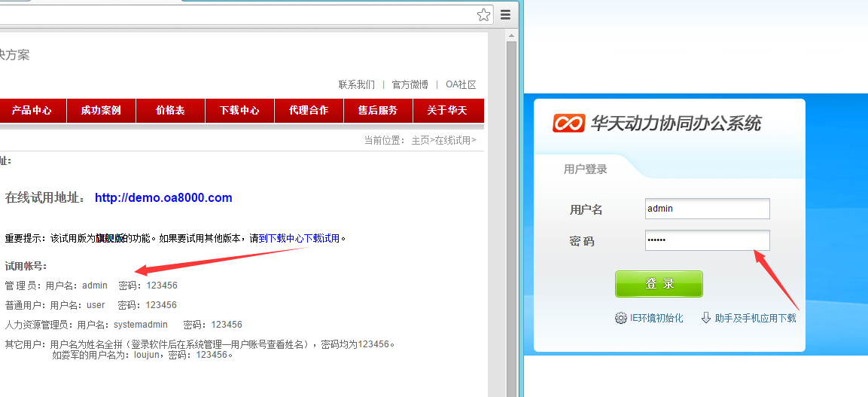
Task: Open the 关于华天 menu item
Action: click(447, 110)
